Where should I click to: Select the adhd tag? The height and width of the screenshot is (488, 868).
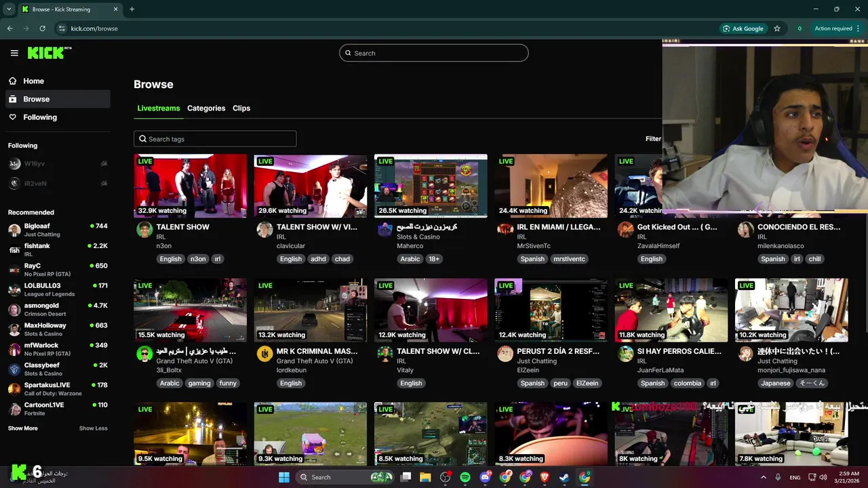(318, 259)
